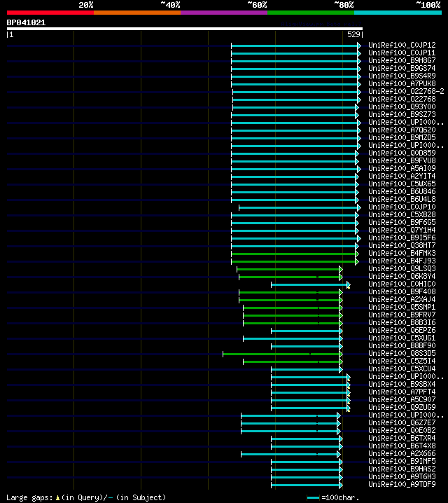Open hit UniRef100_B9MZD5
The image size is (448, 503).
click(402, 137)
